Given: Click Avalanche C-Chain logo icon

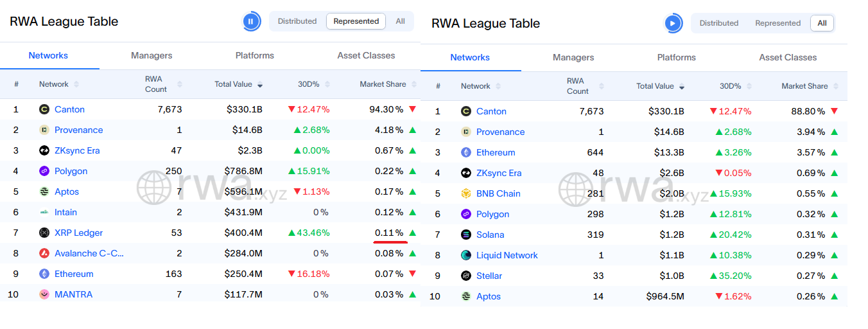Looking at the screenshot, I should pos(44,253).
